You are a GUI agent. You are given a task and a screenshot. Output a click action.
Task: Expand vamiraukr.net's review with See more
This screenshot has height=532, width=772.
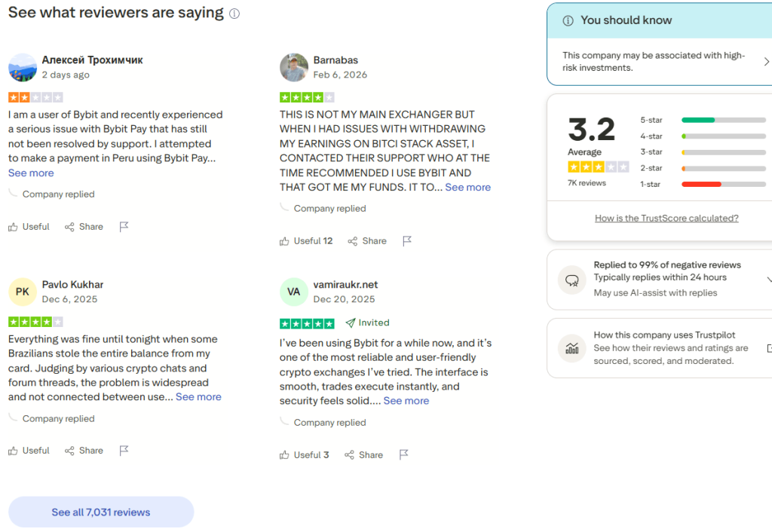click(x=406, y=401)
